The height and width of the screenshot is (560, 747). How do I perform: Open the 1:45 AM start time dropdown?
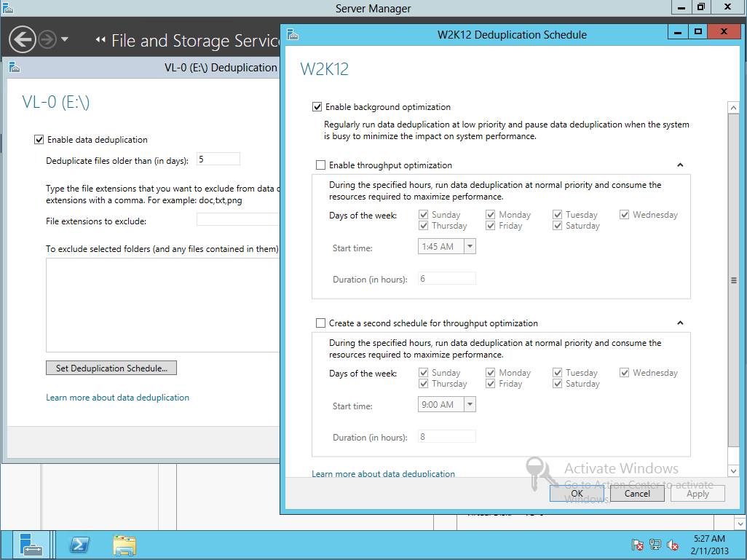click(x=470, y=246)
